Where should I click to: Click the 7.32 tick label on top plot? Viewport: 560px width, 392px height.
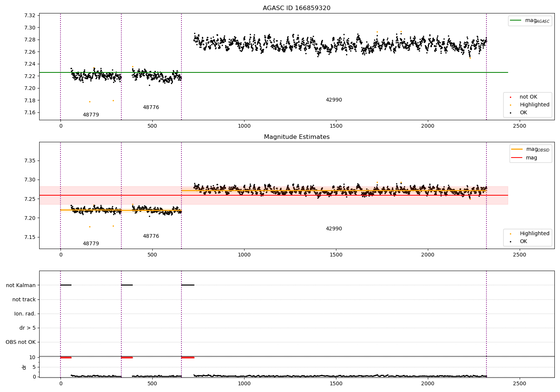tap(29, 15)
